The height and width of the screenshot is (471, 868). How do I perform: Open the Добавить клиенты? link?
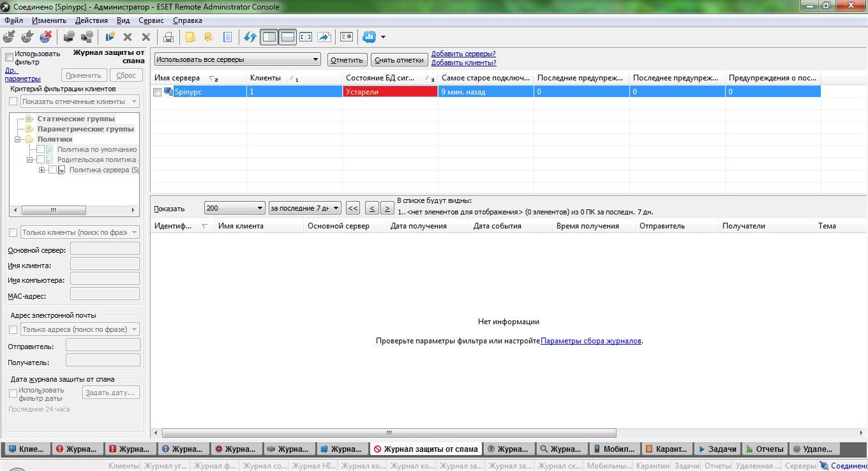point(464,63)
